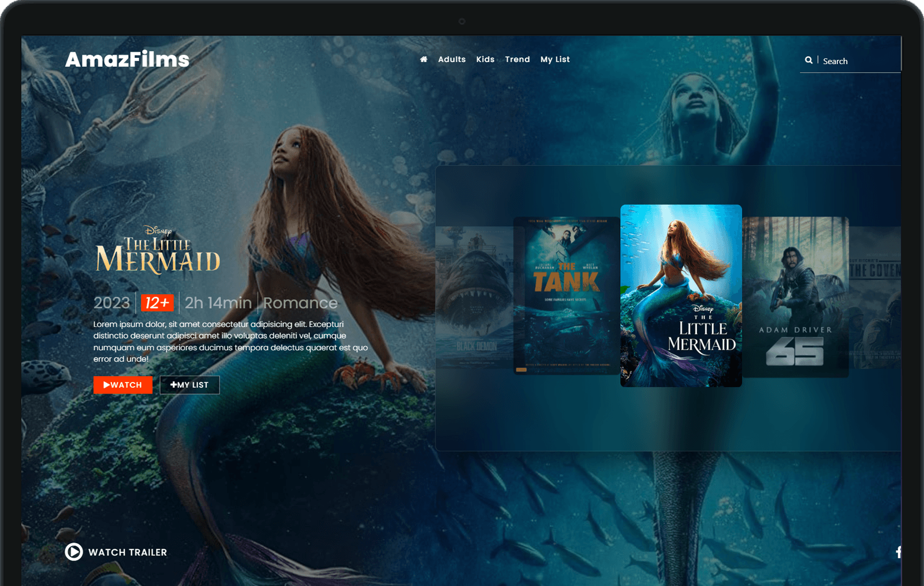Select The Tank movie poster
This screenshot has width=924, height=586.
click(x=567, y=296)
